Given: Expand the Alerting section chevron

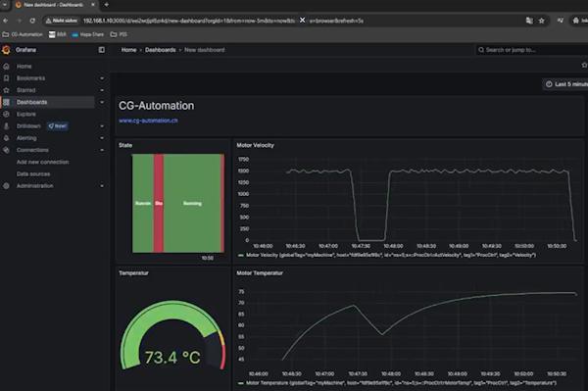Looking at the screenshot, I should point(102,138).
